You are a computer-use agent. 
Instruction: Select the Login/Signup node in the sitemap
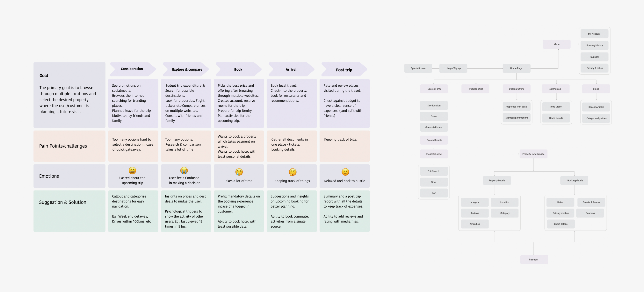click(453, 68)
